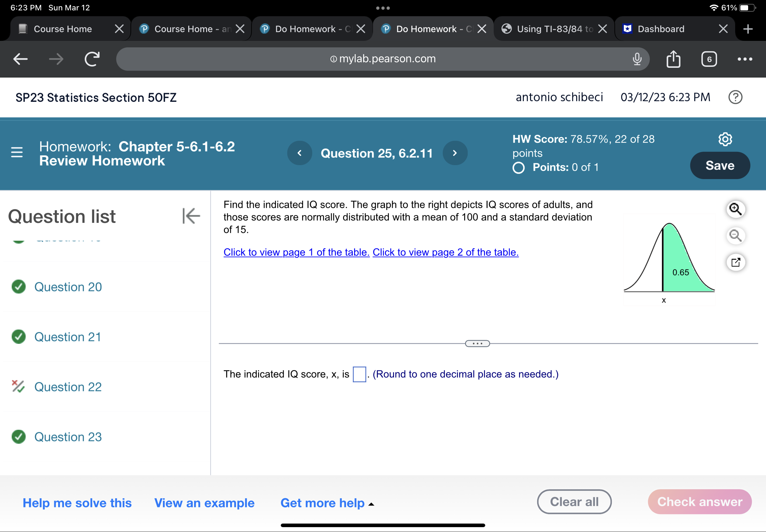
Task: Open page 1 of the table
Action: (x=296, y=252)
